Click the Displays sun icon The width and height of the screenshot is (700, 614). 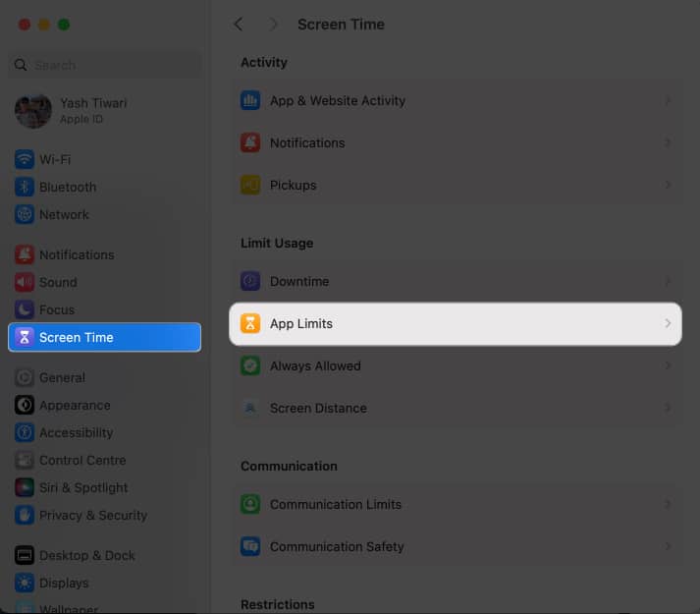click(x=25, y=583)
